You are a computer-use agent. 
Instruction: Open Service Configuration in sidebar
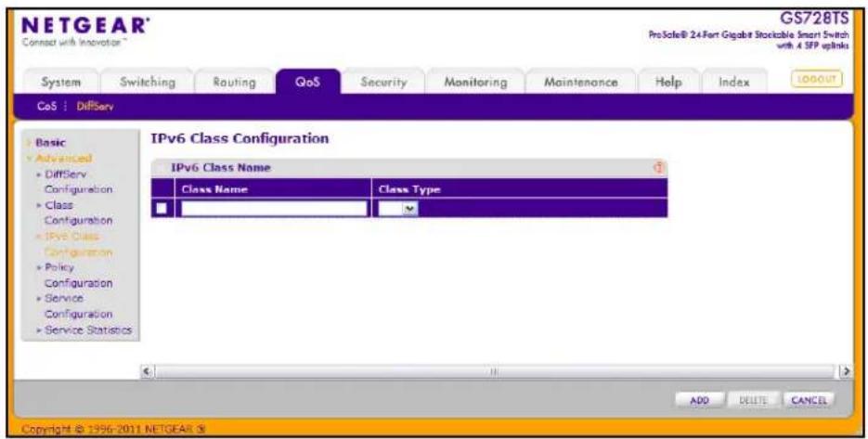[78, 305]
